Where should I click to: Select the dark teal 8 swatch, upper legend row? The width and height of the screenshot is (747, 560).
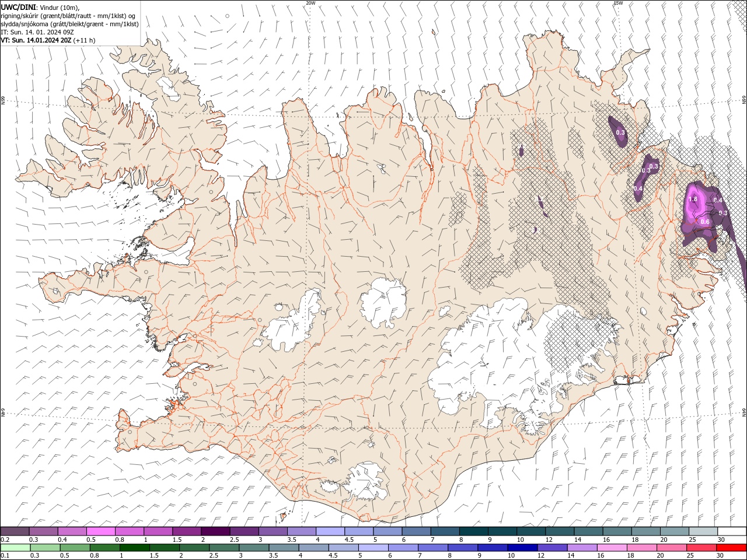(473, 531)
